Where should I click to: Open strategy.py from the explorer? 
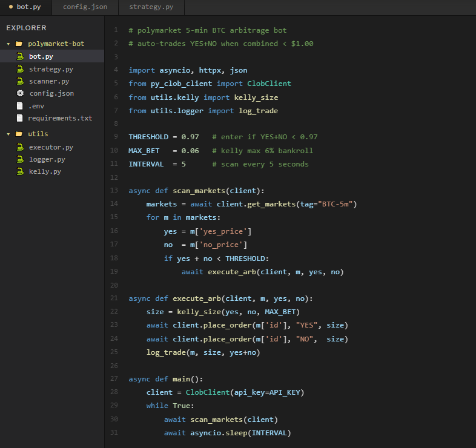51,69
